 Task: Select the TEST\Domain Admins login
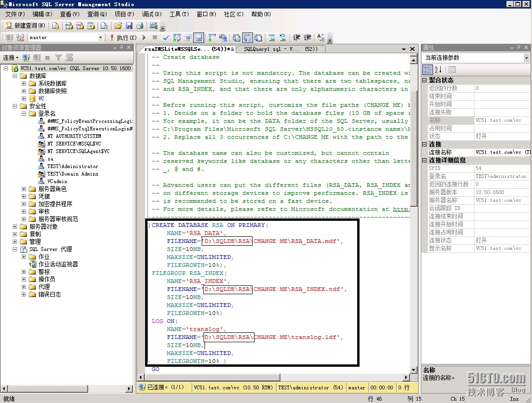coord(73,174)
